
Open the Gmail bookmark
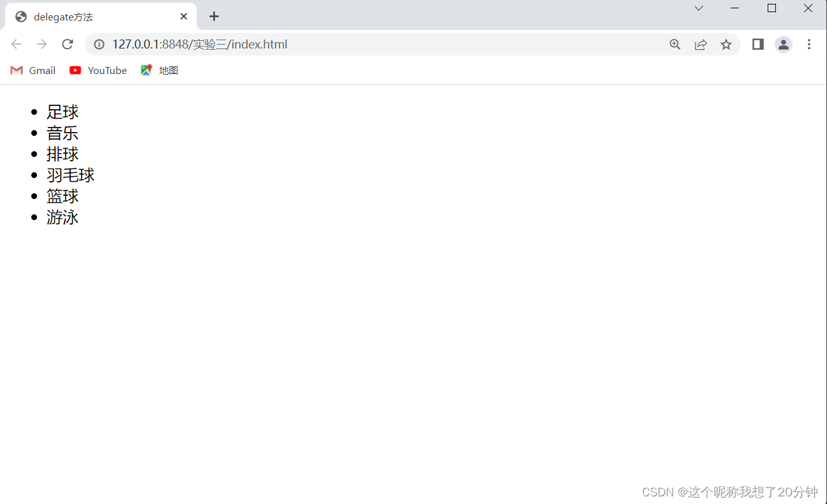click(x=33, y=70)
